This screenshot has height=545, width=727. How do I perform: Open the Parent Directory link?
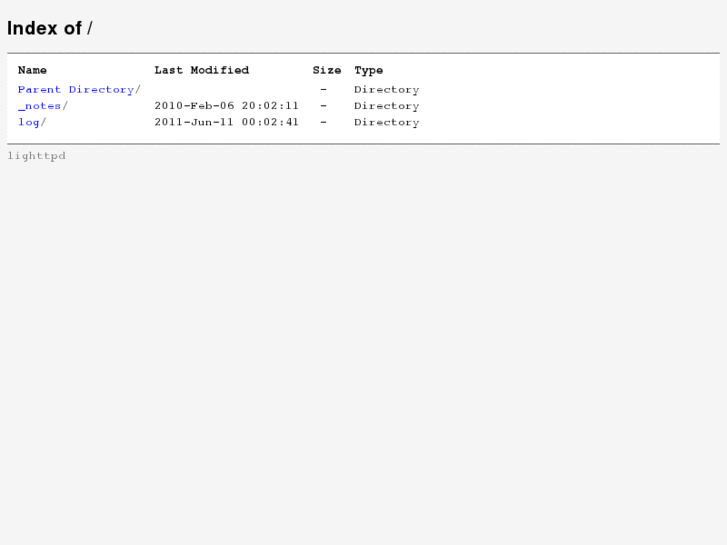coord(76,90)
